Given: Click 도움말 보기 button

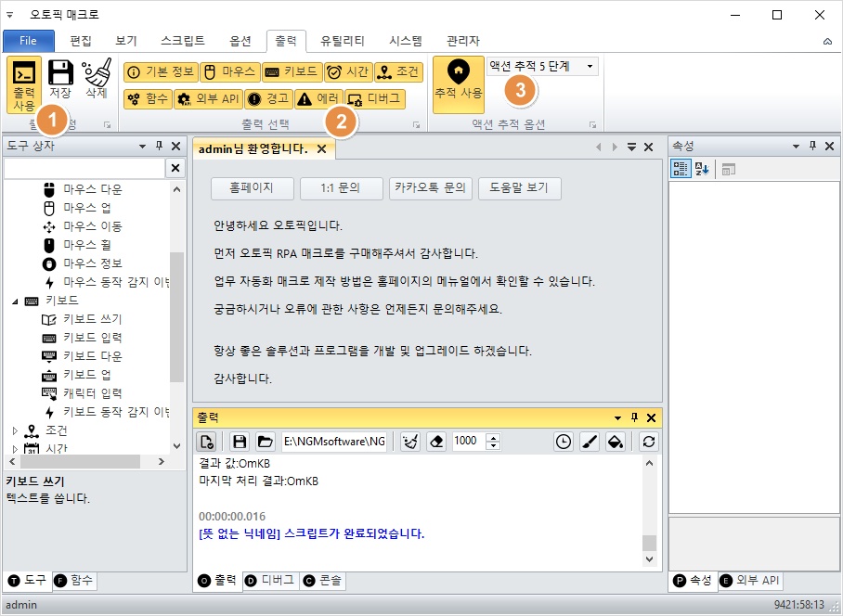Looking at the screenshot, I should [x=519, y=188].
